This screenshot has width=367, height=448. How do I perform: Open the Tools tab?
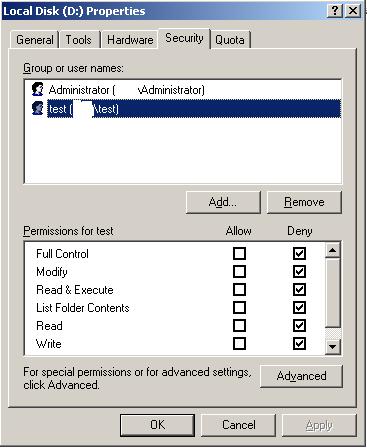tap(79, 40)
